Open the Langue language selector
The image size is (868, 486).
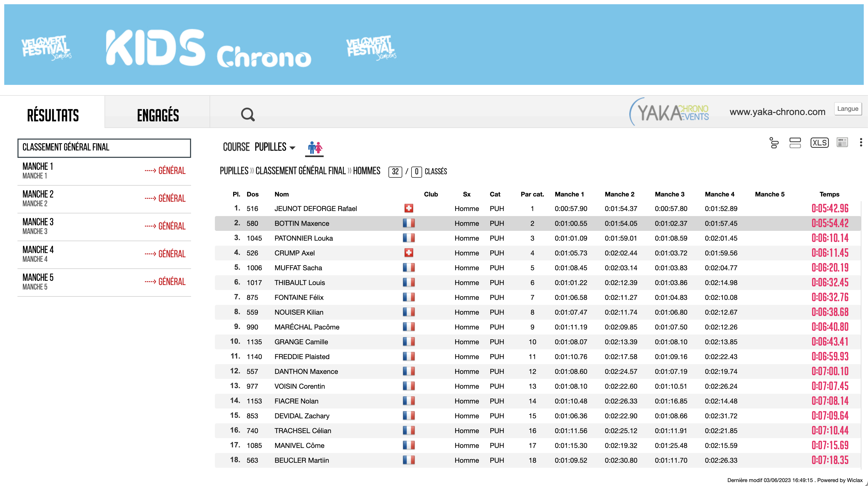[847, 109]
